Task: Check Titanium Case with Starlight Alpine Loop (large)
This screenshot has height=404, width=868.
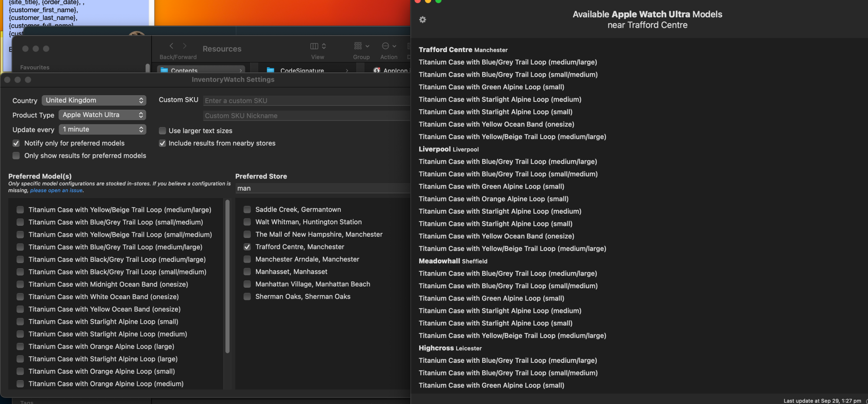Action: pos(20,359)
